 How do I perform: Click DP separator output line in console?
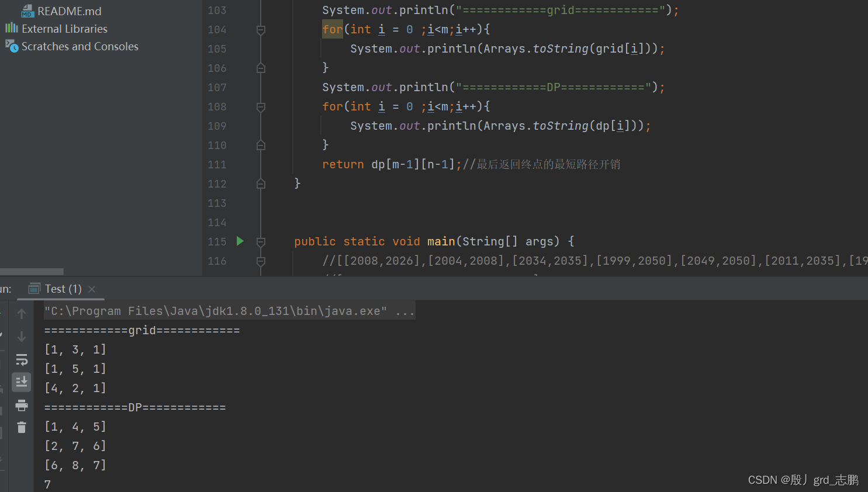click(135, 408)
